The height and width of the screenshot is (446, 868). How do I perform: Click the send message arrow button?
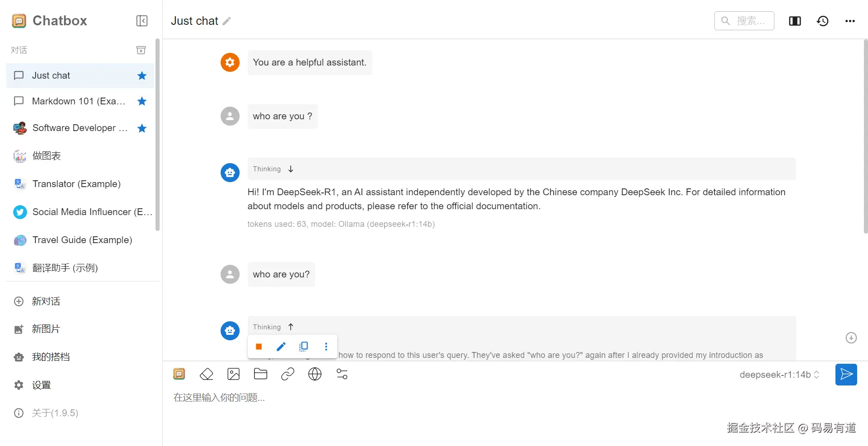pyautogui.click(x=846, y=375)
